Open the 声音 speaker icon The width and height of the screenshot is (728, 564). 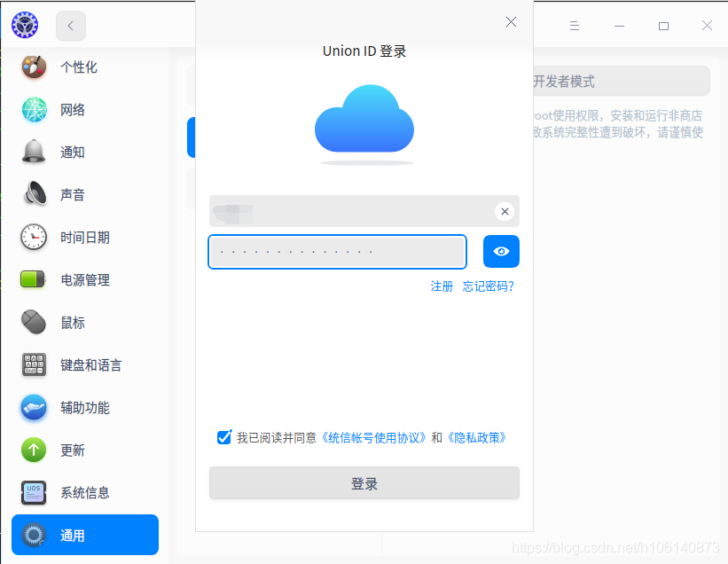point(35,193)
